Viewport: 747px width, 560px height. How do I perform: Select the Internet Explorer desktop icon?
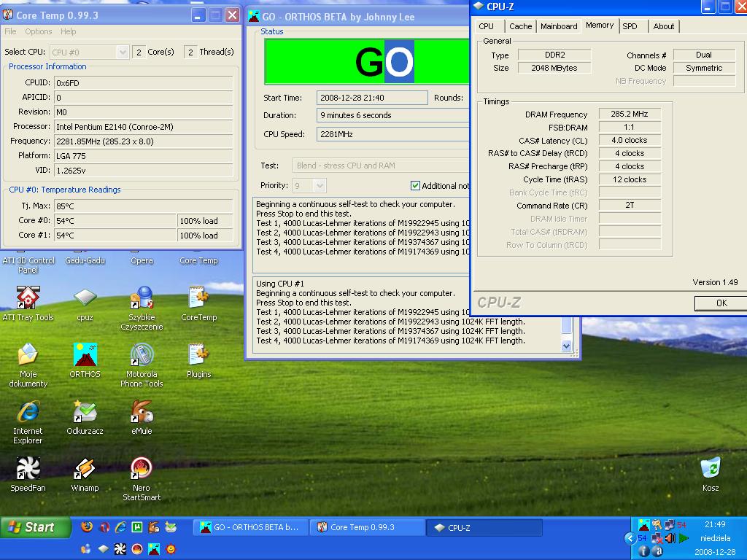[x=28, y=421]
